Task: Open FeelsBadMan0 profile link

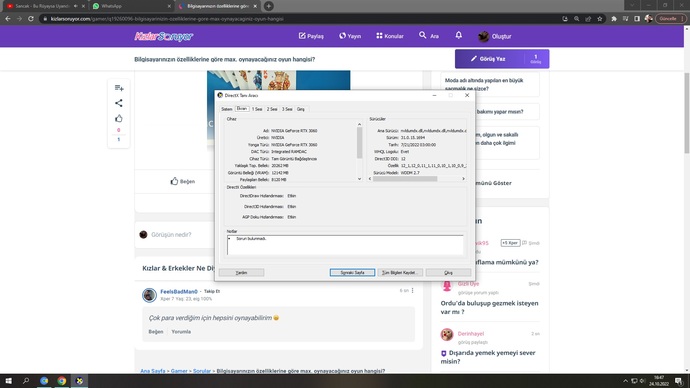Action: tap(179, 291)
